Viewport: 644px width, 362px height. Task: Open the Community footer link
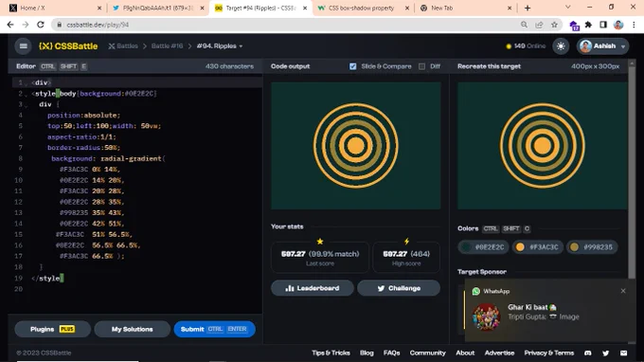pyautogui.click(x=427, y=353)
